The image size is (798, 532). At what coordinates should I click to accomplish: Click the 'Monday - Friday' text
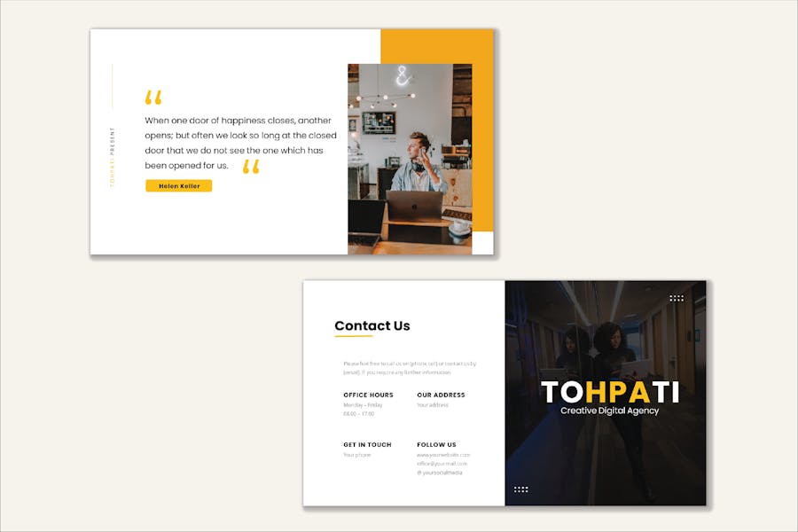click(363, 405)
